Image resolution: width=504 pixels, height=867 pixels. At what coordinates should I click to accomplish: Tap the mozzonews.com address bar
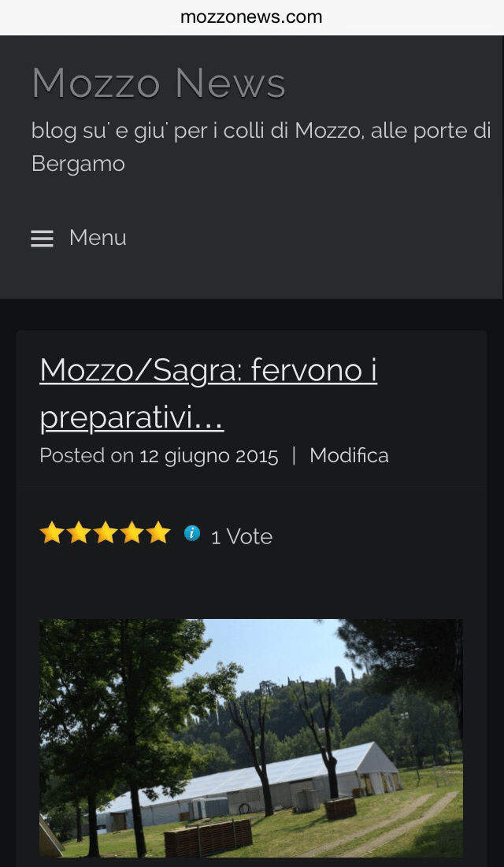(252, 17)
